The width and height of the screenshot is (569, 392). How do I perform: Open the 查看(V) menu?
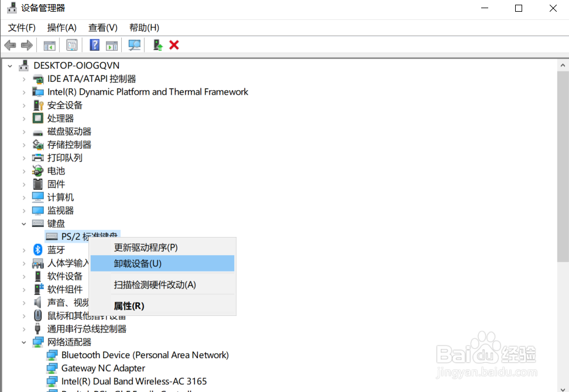coord(103,27)
